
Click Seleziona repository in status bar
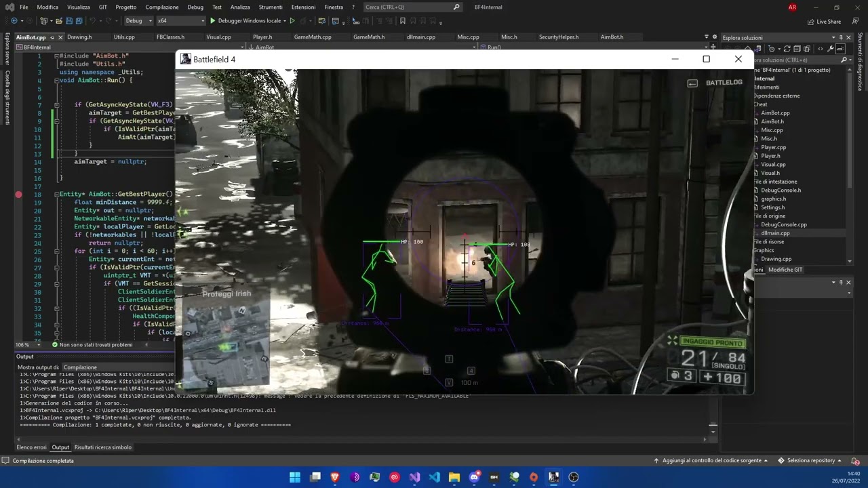pos(810,460)
